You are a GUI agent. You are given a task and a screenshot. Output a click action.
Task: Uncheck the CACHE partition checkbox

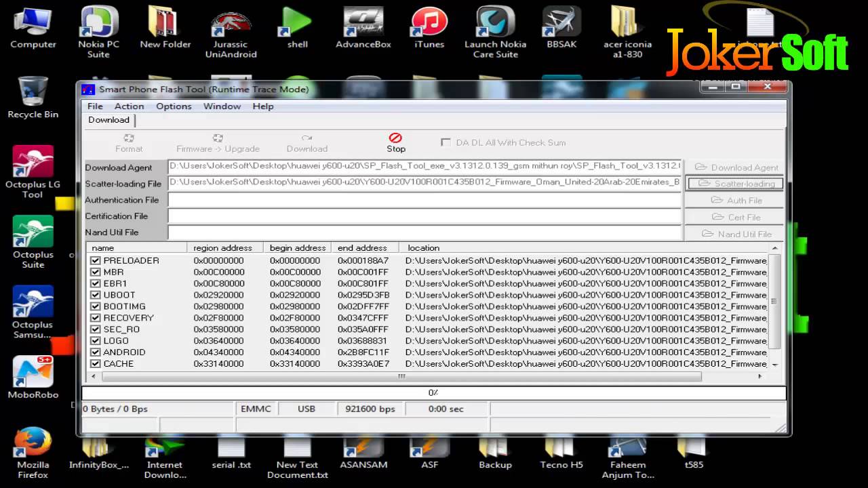coord(96,363)
